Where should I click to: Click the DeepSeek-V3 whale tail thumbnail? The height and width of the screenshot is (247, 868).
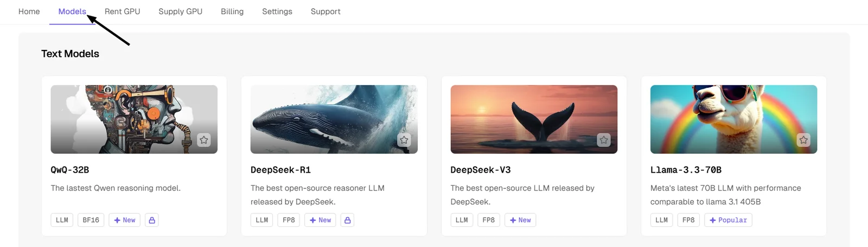[534, 119]
